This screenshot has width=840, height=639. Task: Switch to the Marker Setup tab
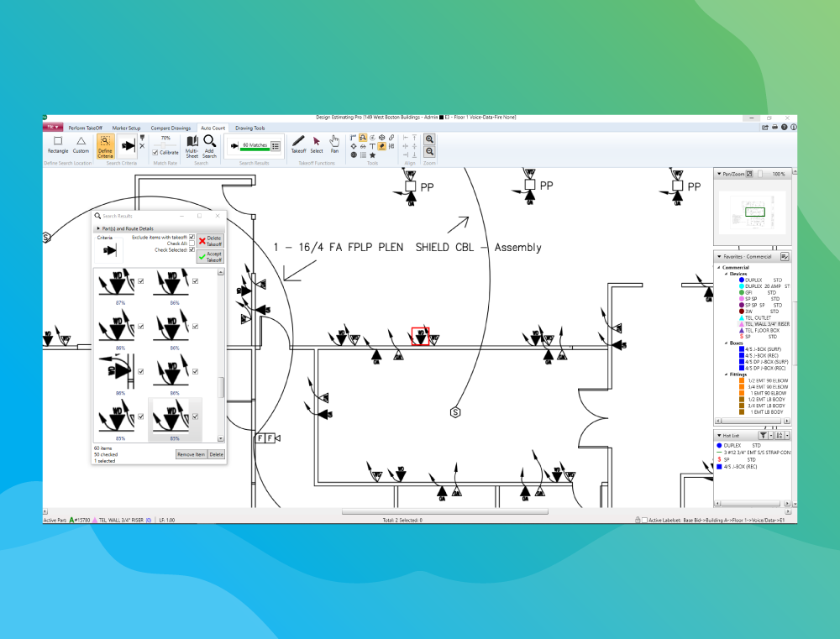[127, 128]
